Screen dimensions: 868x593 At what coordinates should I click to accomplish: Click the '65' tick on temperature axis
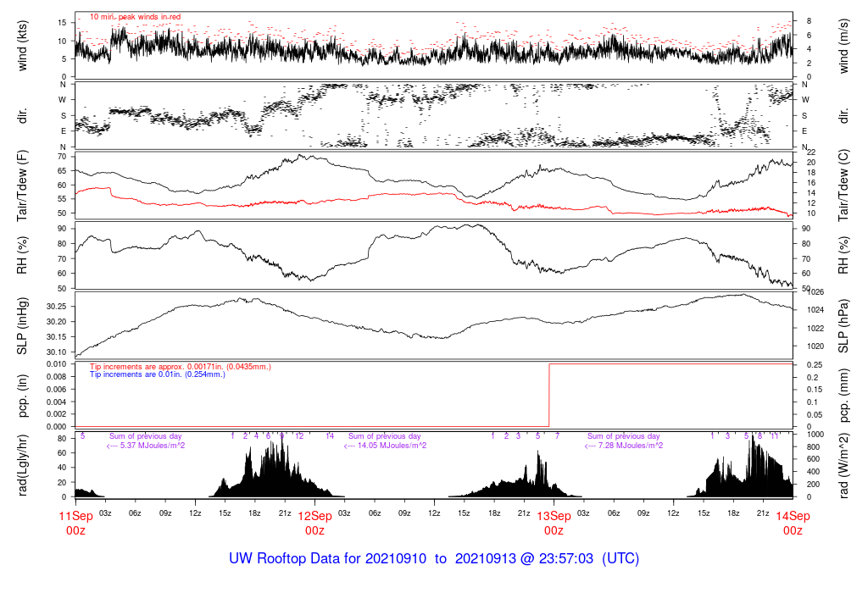pos(63,171)
